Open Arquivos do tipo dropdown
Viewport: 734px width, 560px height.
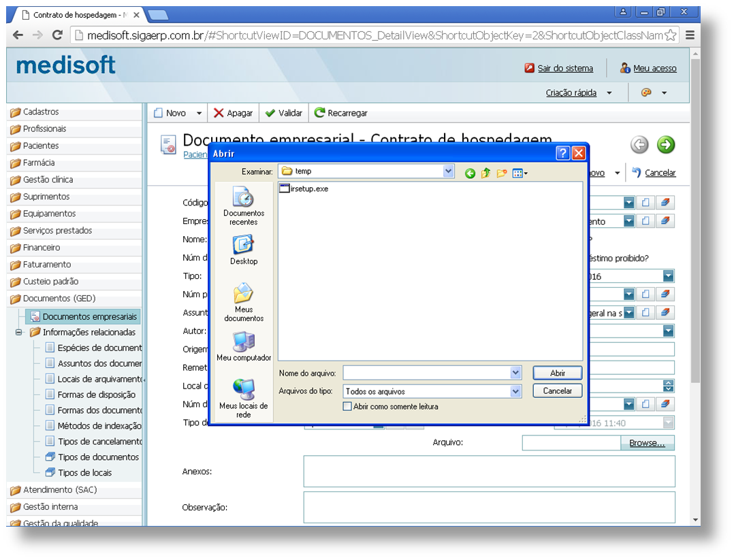click(x=515, y=391)
